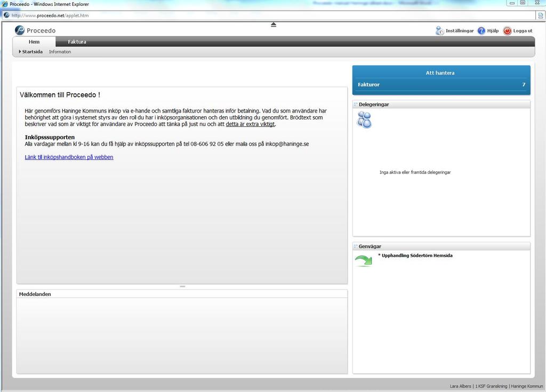This screenshot has height=392, width=546.
Task: Click the page icon beside the URL
Action: click(6, 15)
